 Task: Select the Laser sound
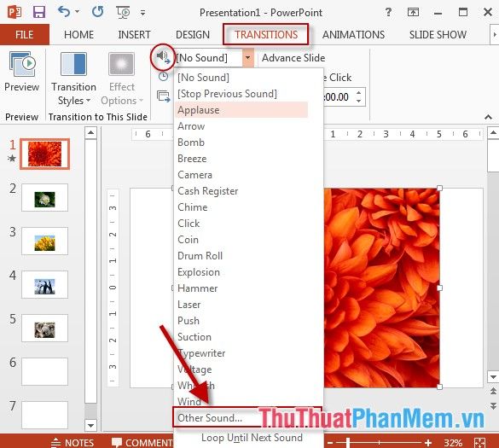coord(241,305)
